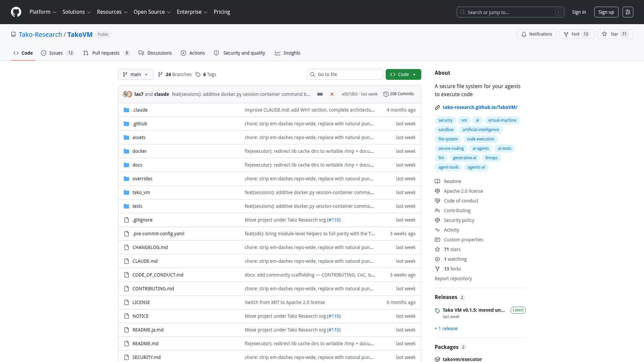Click the book icon next to Readme
644x362 pixels.
tap(437, 181)
